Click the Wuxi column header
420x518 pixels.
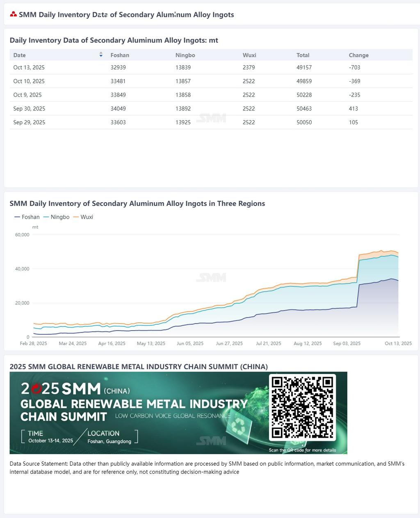point(249,55)
